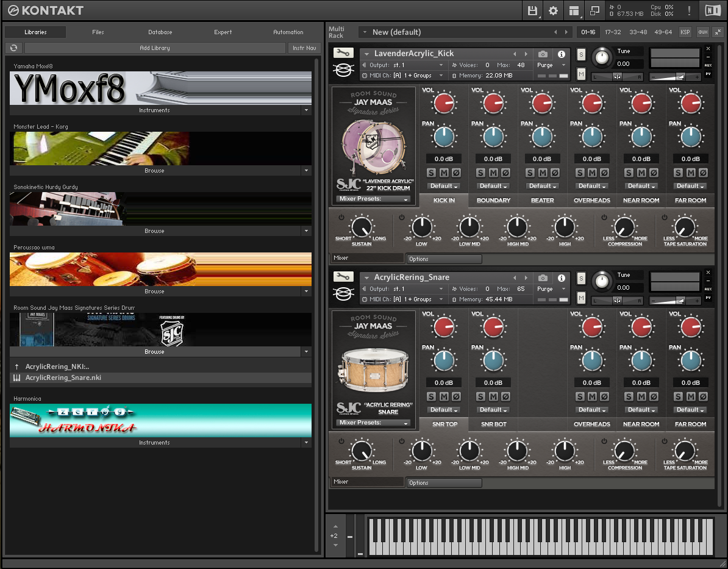The image size is (728, 569).
Task: Refresh the library list
Action: 14,48
